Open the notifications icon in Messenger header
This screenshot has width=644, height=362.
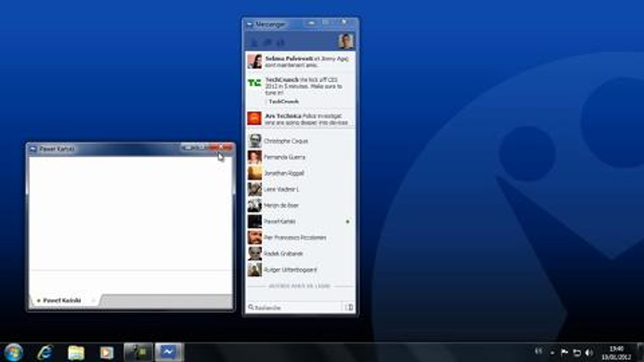pyautogui.click(x=281, y=42)
